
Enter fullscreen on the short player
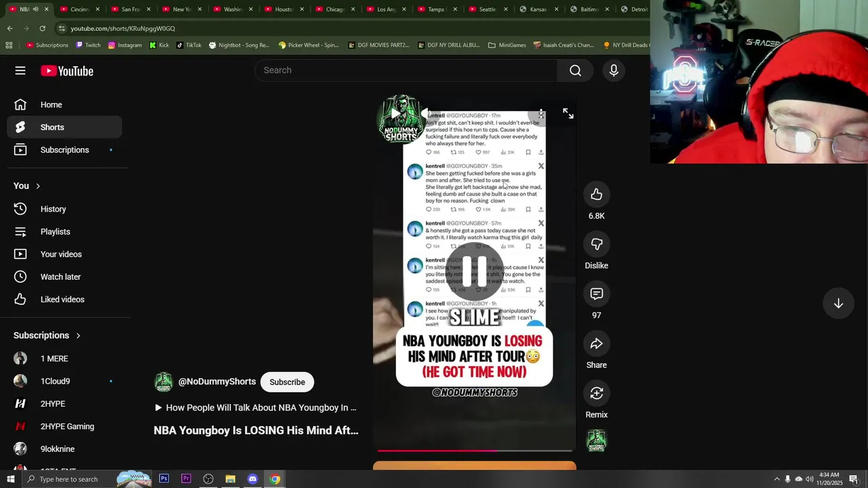click(568, 114)
